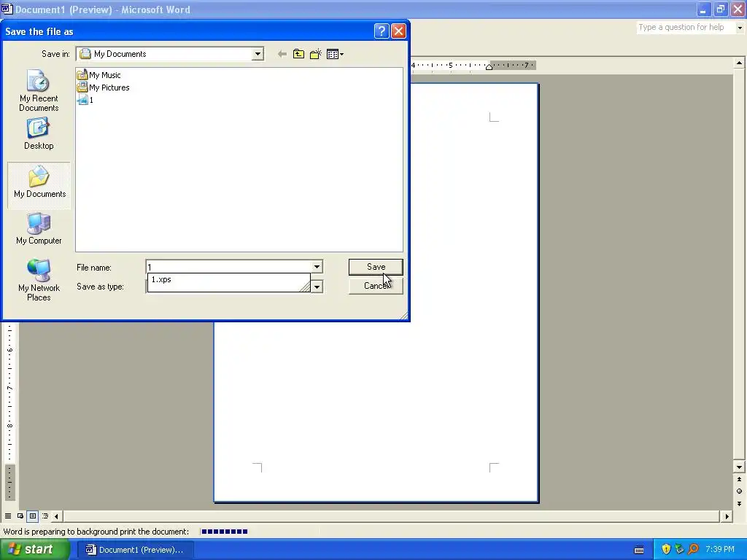Image resolution: width=747 pixels, height=560 pixels.
Task: Open the Windows Start menu
Action: pos(35,550)
